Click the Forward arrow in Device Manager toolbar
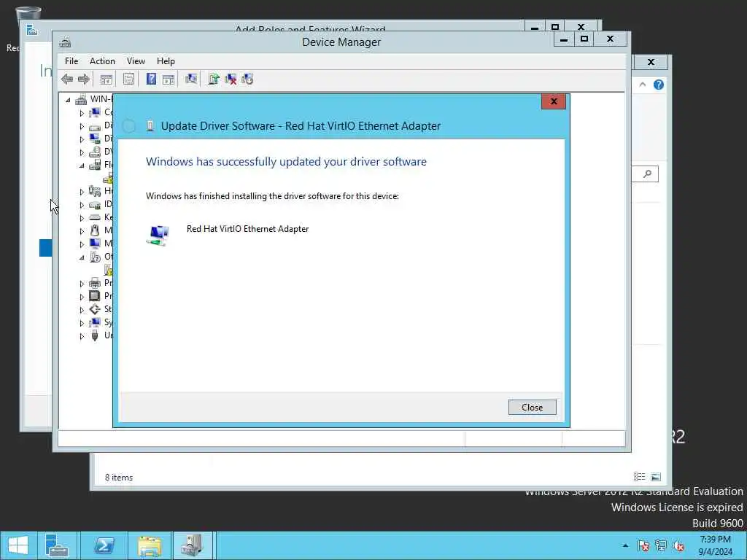747x560 pixels. pos(84,79)
